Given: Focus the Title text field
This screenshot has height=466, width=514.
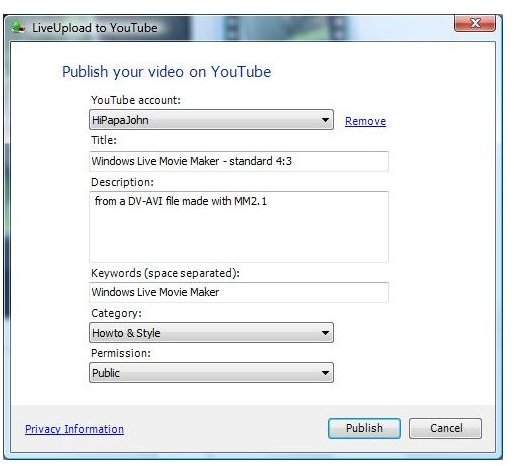Looking at the screenshot, I should coord(239,161).
